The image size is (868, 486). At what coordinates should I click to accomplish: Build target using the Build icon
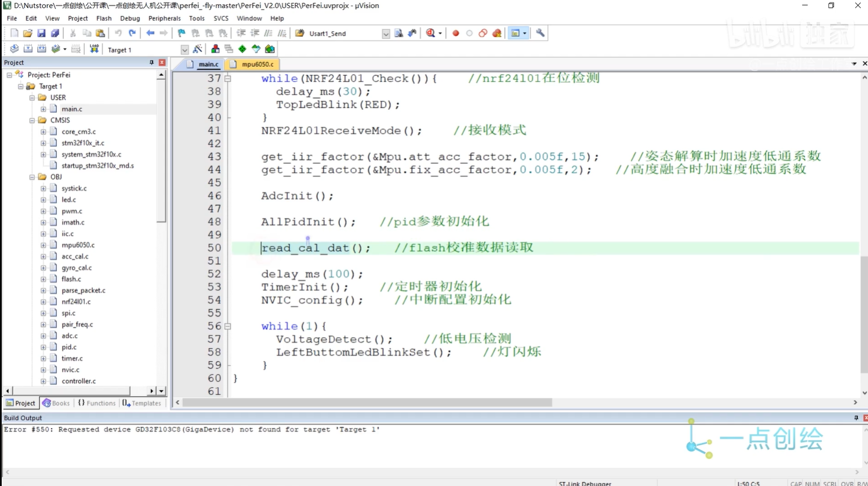point(28,49)
